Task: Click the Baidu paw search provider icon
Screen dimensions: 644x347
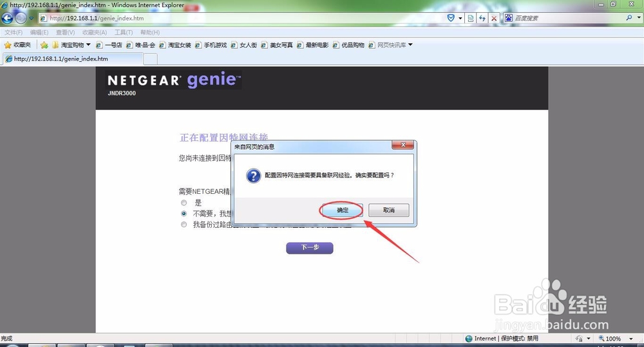Action: tap(509, 17)
